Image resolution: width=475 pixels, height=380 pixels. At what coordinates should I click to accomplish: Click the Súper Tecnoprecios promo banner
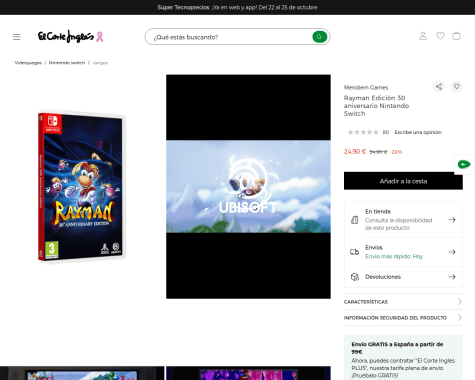[x=237, y=7]
